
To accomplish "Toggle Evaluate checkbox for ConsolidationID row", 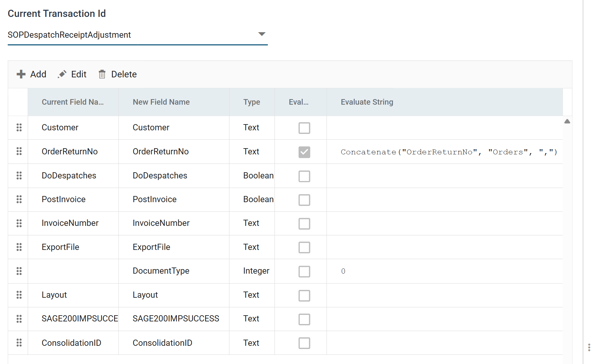I will (x=304, y=343).
